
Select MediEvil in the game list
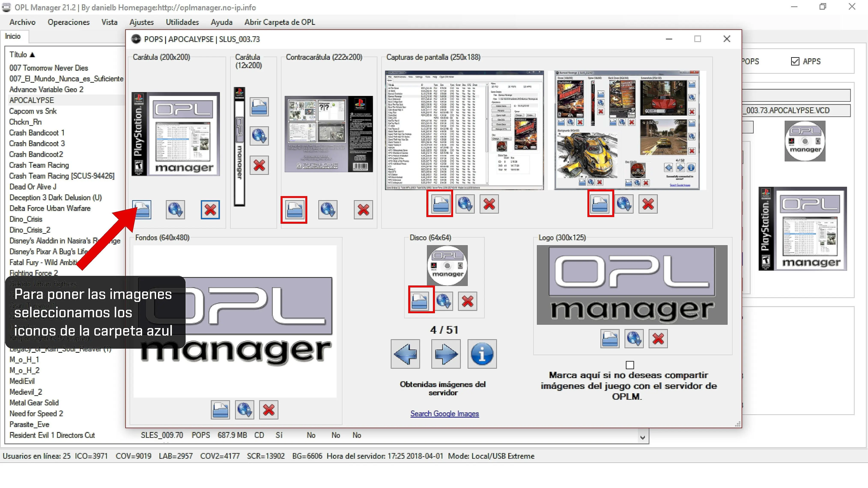coord(22,381)
